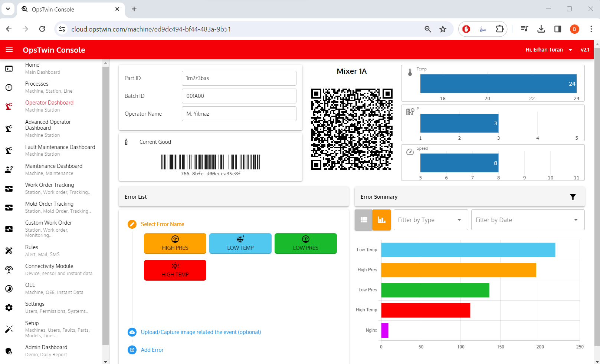Expand the Filter by Date dropdown

(x=527, y=219)
